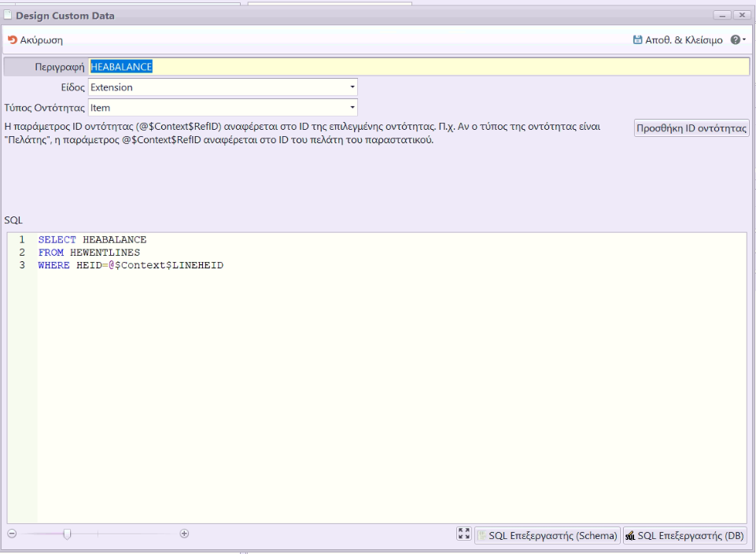Click the Ακύρωση undo icon
756x554 pixels.
(13, 39)
